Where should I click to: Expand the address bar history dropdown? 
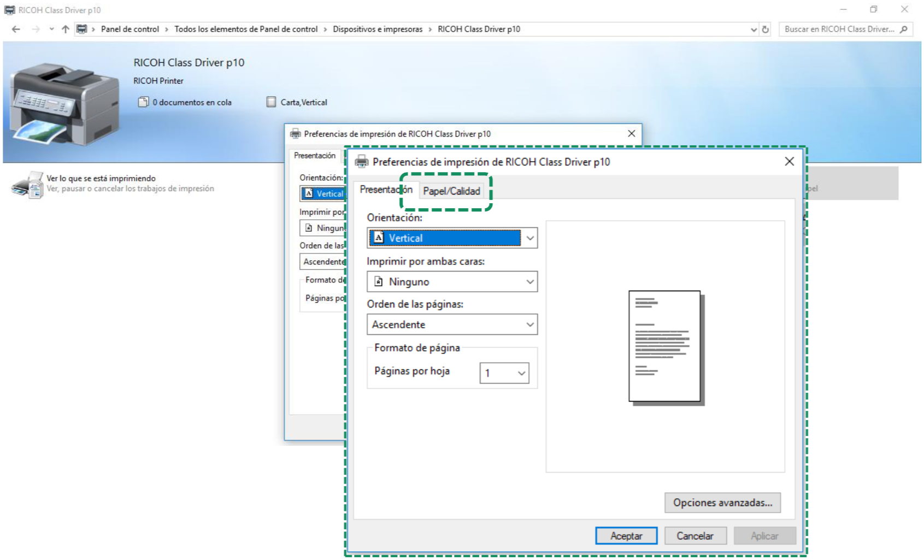click(754, 30)
